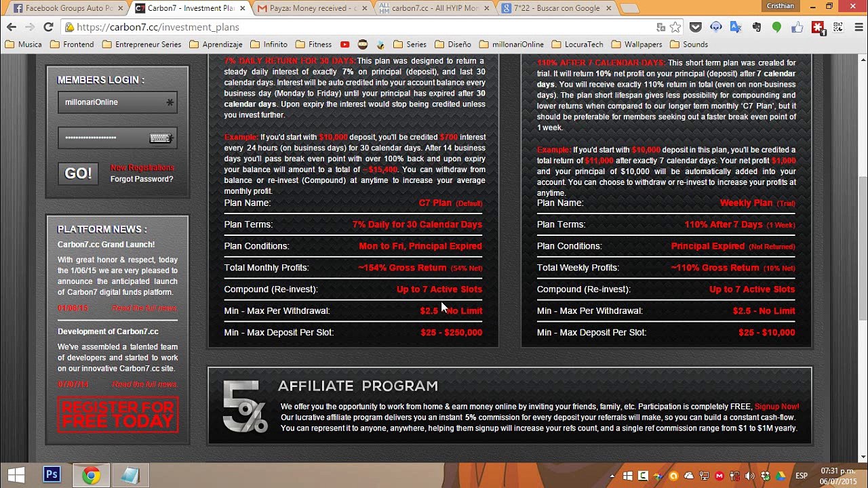Screen dimensions: 868x488
Task: Open the virtual keyboard in password field
Action: [x=161, y=138]
